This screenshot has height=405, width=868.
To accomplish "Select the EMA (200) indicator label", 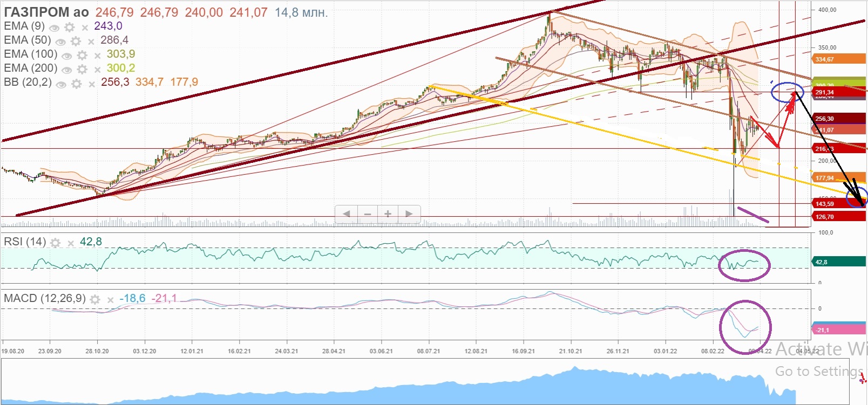I will coord(31,68).
